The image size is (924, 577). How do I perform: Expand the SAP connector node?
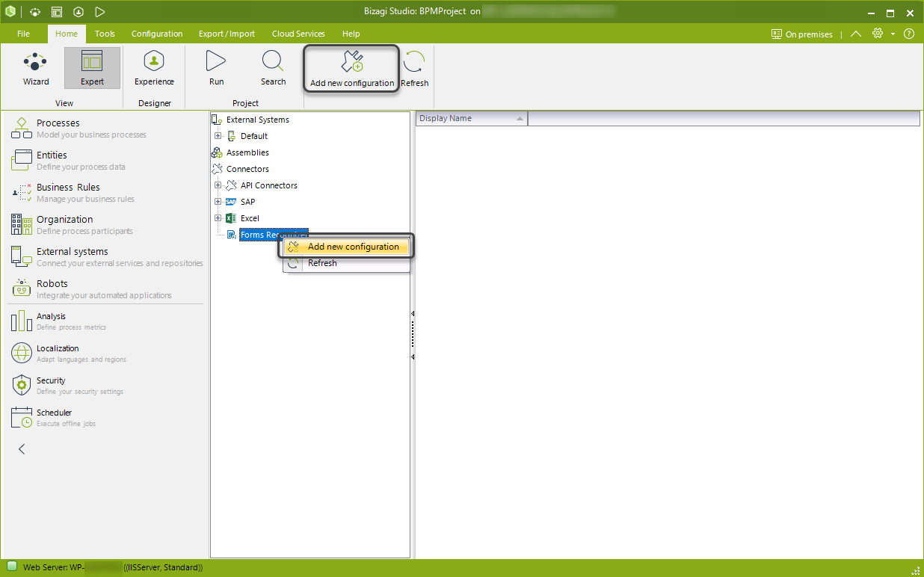pyautogui.click(x=218, y=202)
